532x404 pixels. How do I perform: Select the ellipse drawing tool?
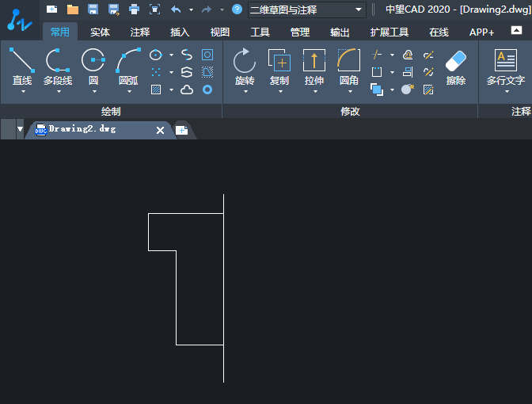tap(156, 55)
